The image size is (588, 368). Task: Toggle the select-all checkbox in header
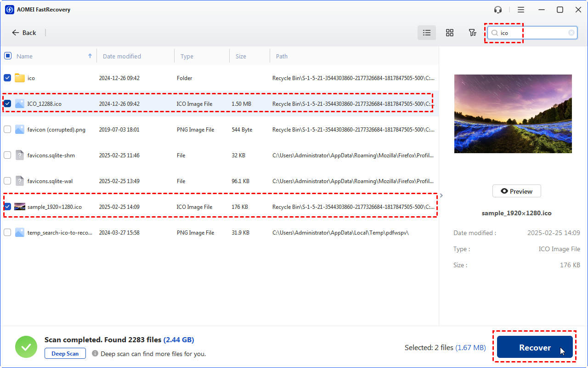pyautogui.click(x=8, y=56)
